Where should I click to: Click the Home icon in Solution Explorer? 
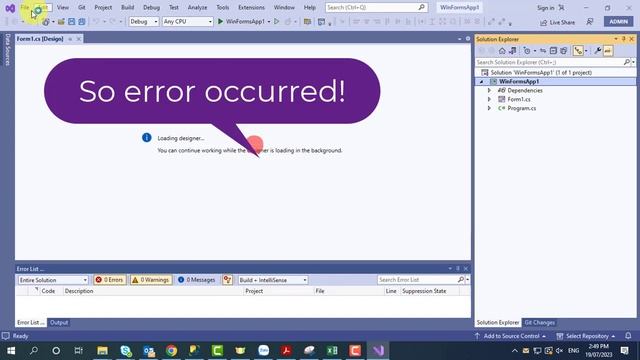pyautogui.click(x=502, y=51)
